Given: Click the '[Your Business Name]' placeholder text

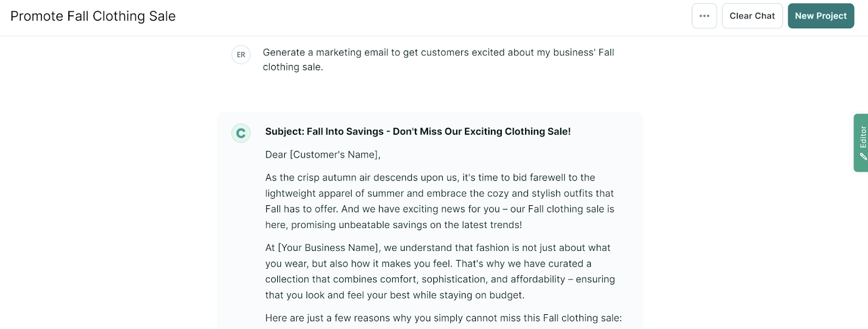Looking at the screenshot, I should (x=328, y=248).
